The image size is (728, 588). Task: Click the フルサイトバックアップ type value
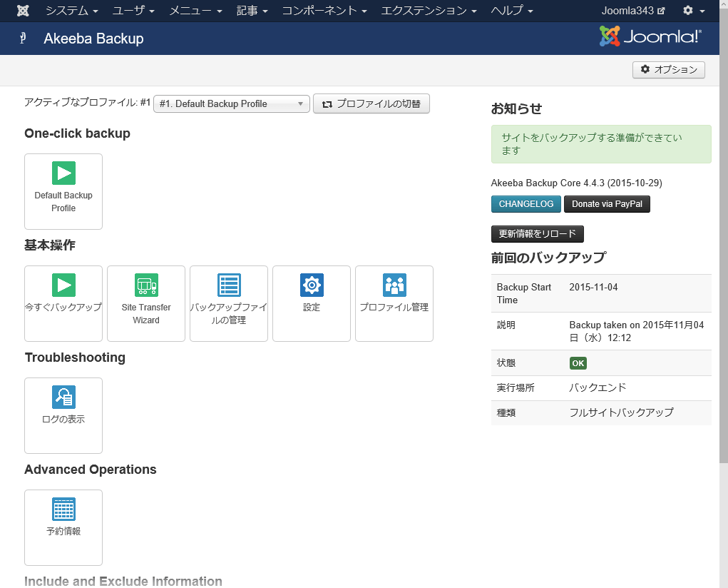coord(621,412)
